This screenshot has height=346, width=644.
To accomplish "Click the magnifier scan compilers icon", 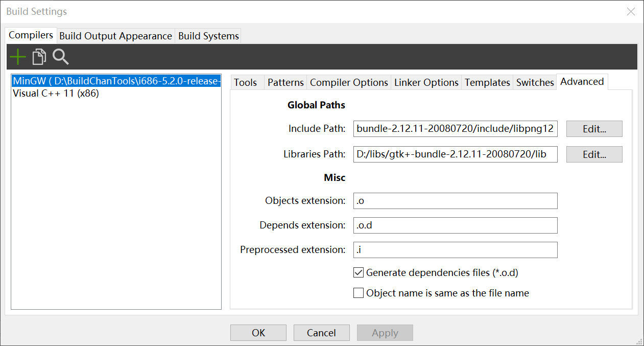I will click(61, 57).
